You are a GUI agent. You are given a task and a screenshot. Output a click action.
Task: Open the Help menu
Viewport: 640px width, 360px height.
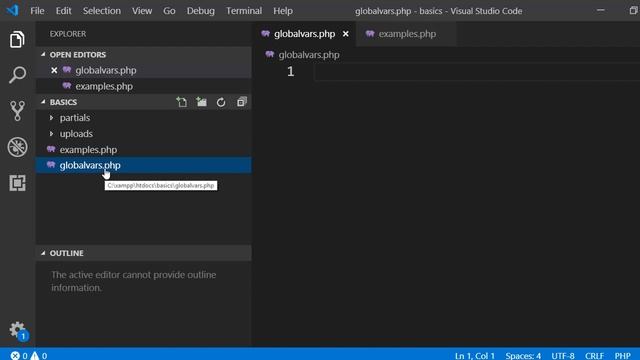[282, 11]
